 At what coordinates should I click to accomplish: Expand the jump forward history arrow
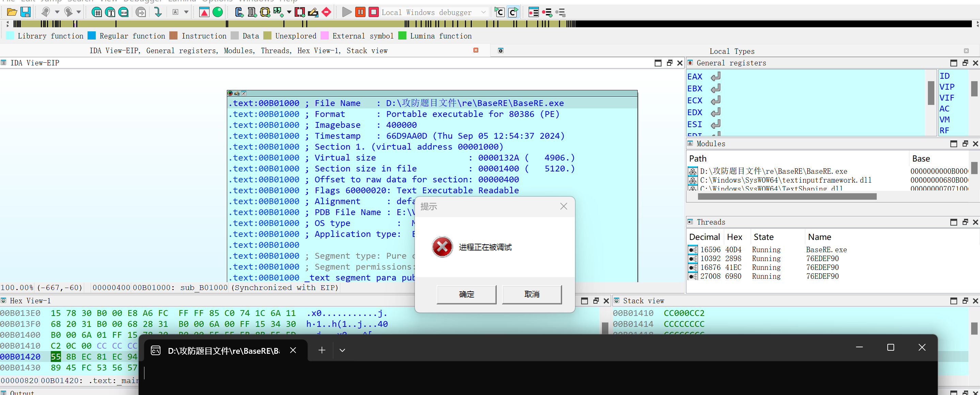(79, 12)
